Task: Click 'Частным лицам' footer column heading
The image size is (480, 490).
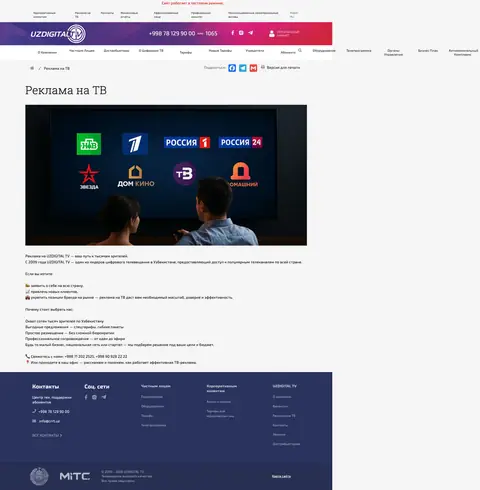Action: 156,386
